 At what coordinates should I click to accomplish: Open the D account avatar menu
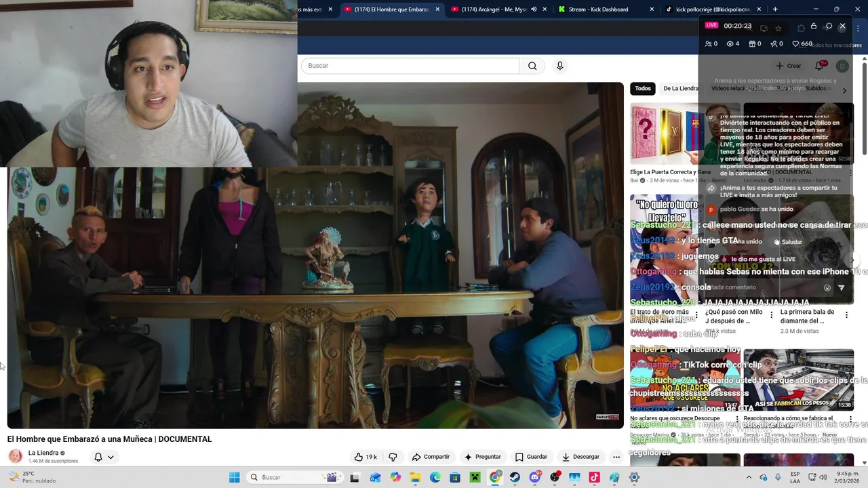[842, 66]
